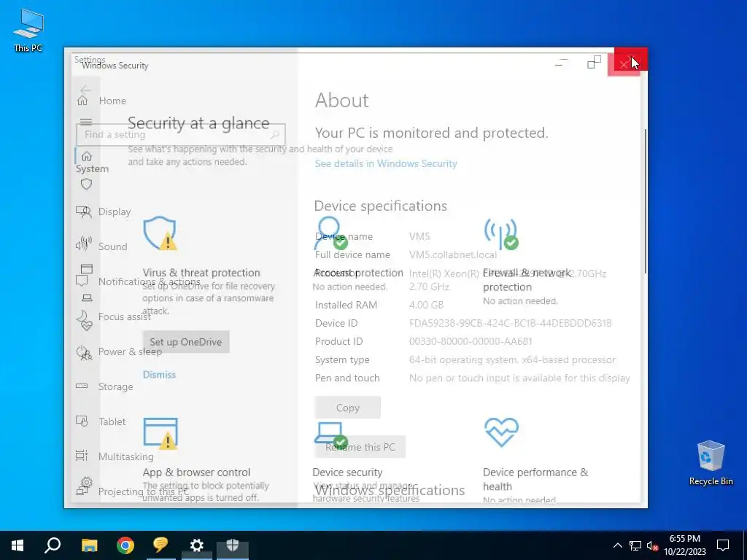The height and width of the screenshot is (560, 747).
Task: Click the hamburger menu icon in sidebar
Action: coord(86,122)
